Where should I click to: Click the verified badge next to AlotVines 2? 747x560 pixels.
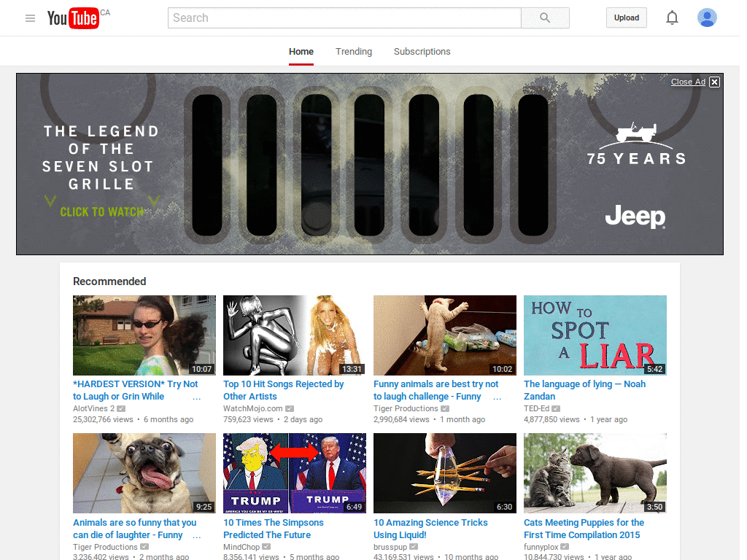(121, 408)
